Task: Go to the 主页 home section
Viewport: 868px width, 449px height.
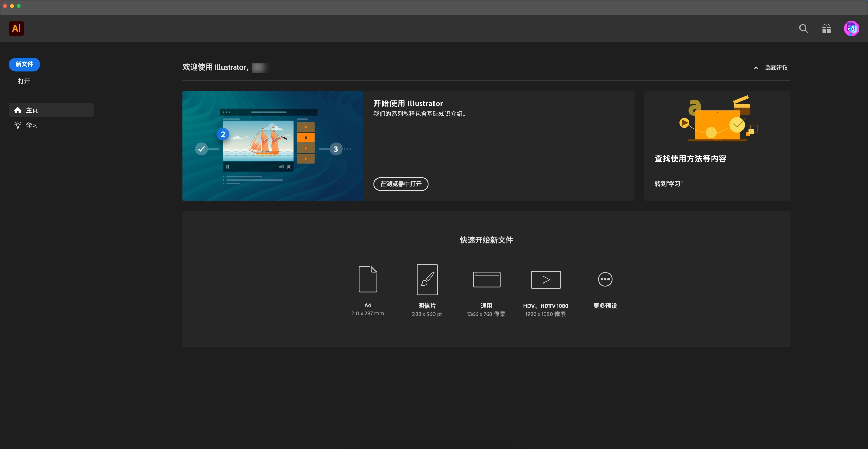Action: tap(51, 110)
